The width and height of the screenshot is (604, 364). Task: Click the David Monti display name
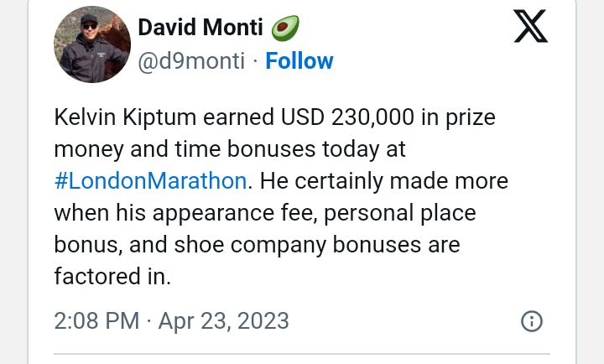point(200,28)
